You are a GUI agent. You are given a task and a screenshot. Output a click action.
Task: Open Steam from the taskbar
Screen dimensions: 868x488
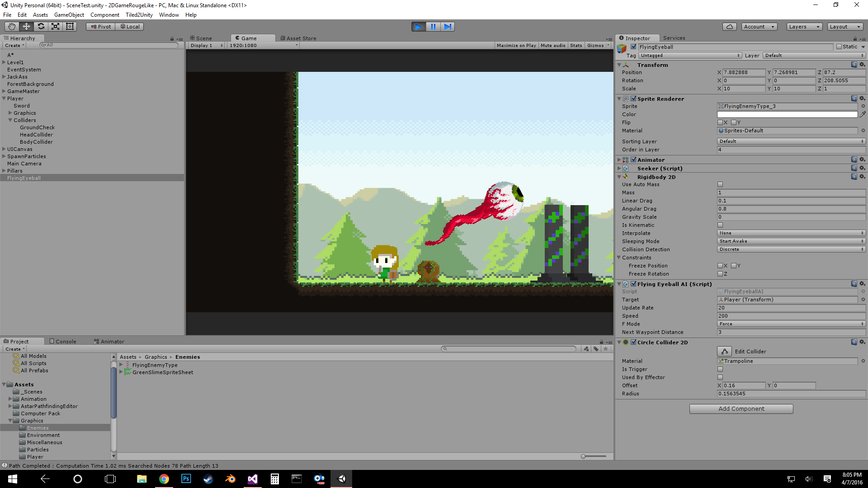coord(208,479)
